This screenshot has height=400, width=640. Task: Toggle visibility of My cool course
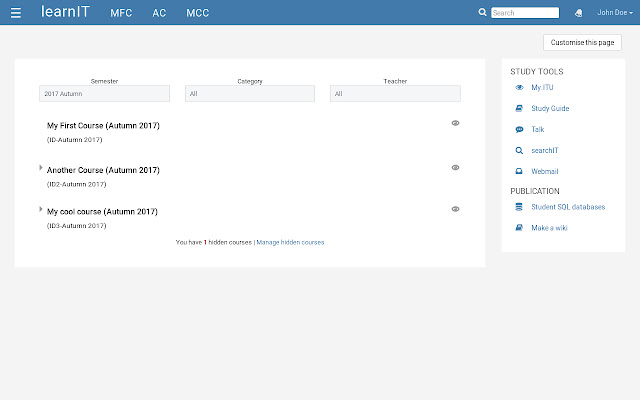coord(455,209)
